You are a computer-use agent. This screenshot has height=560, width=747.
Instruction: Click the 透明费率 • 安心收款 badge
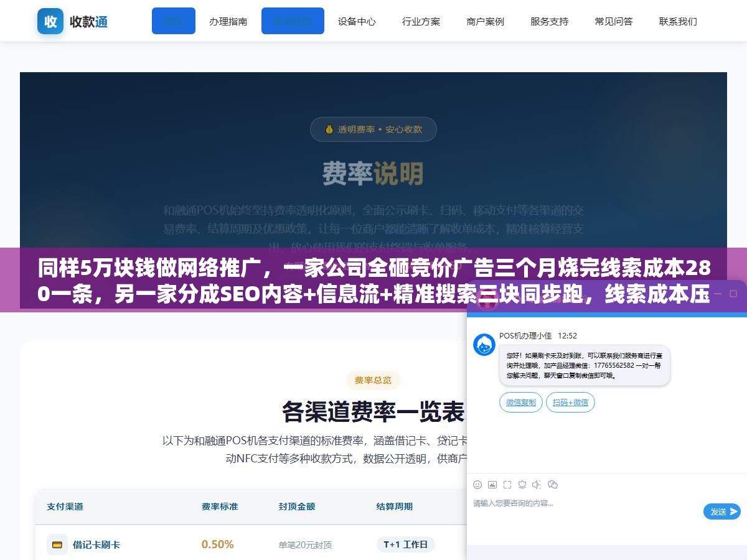click(x=374, y=129)
